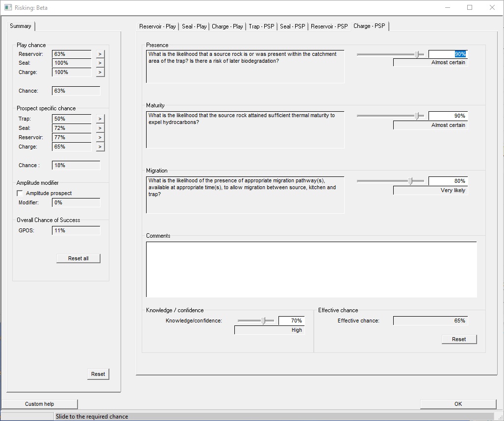
Task: Click the Migration likelihood slider
Action: click(x=390, y=181)
